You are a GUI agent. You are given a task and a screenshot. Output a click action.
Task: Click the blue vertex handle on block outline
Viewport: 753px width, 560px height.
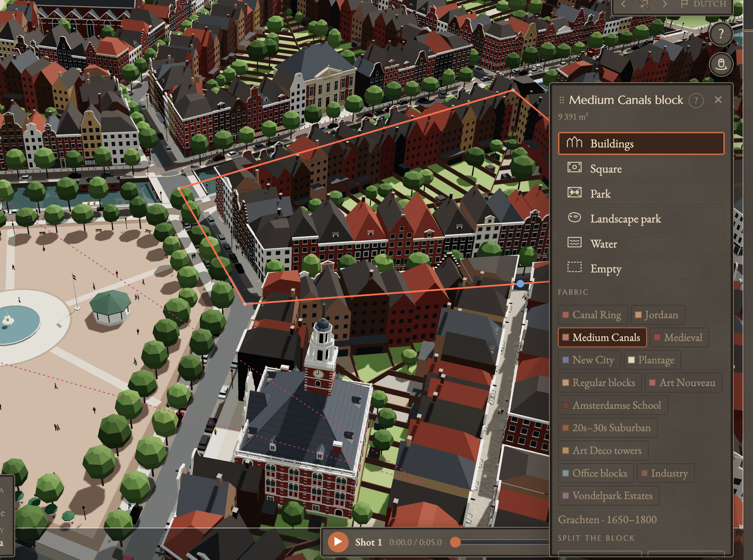[x=520, y=284]
